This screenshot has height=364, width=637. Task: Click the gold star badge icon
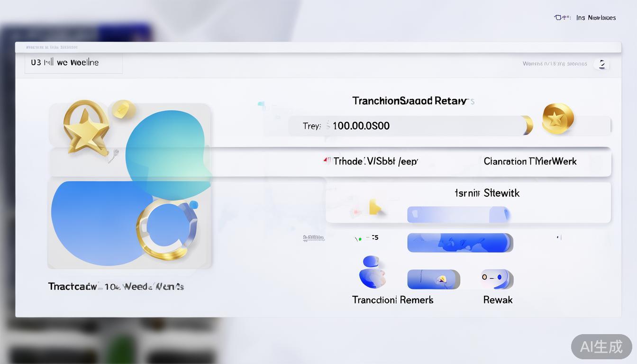click(86, 127)
